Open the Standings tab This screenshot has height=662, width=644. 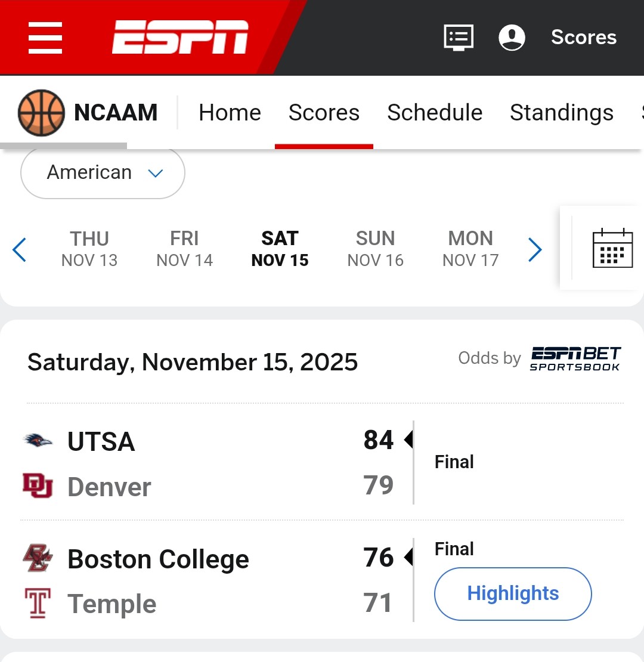click(562, 113)
